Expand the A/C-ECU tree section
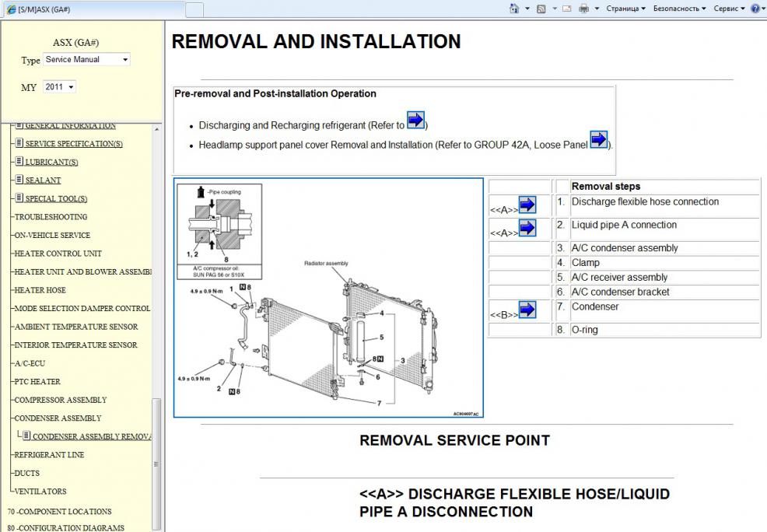767x532 pixels. point(30,363)
